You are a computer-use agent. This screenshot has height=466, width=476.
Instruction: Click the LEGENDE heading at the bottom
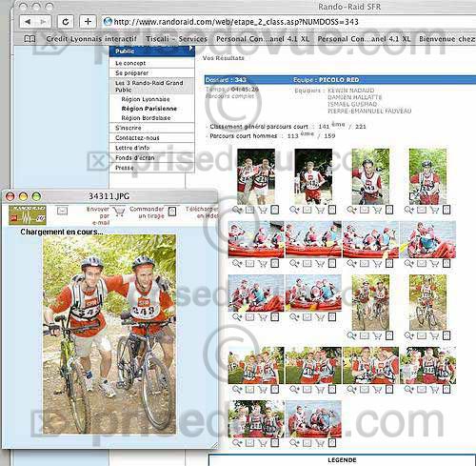(x=342, y=460)
